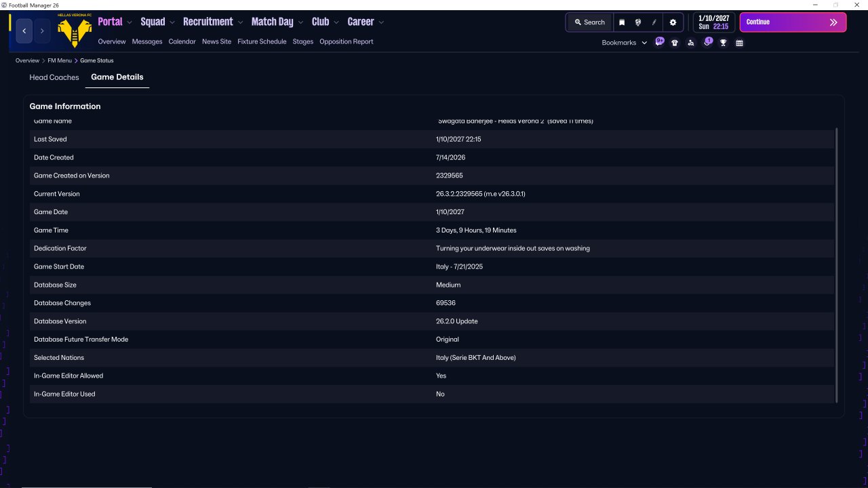Open the Messages submenu link
This screenshot has height=488, width=868.
(x=147, y=41)
